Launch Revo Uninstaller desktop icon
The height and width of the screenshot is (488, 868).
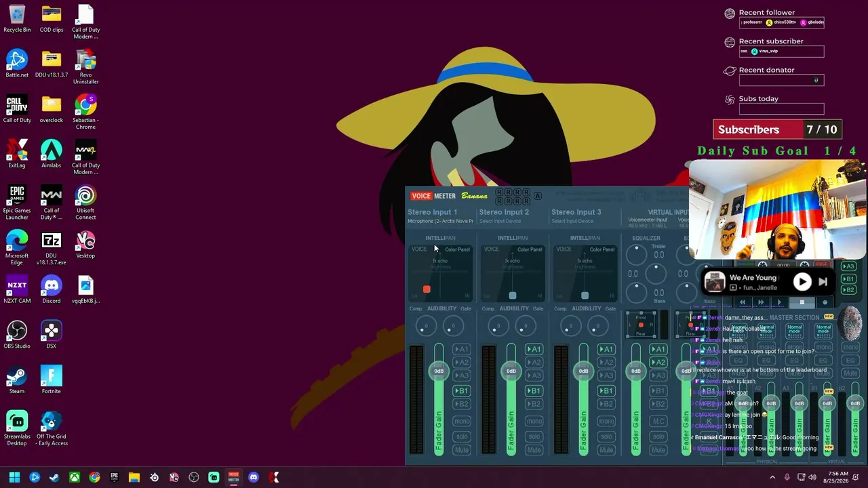85,67
